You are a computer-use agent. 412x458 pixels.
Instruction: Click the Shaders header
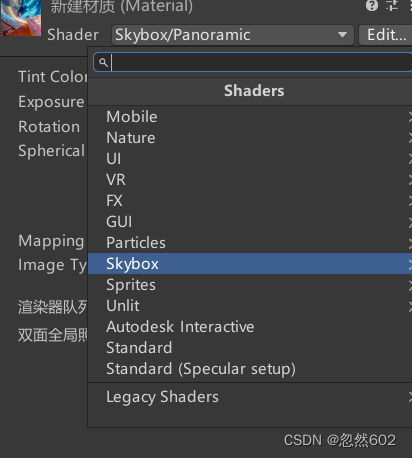coord(254,91)
